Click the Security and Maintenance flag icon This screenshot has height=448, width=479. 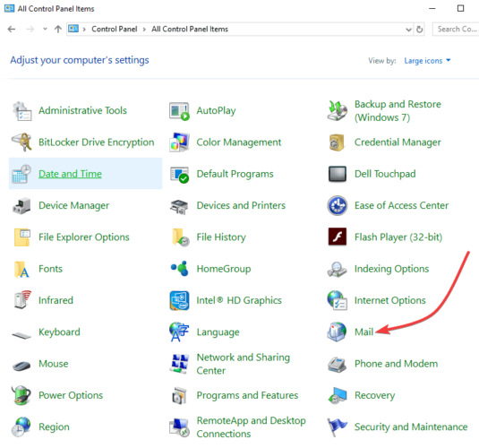point(337,426)
